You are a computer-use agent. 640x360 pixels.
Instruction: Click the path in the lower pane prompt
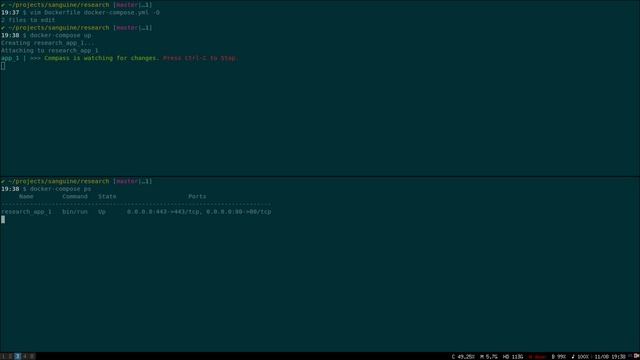tap(58, 181)
